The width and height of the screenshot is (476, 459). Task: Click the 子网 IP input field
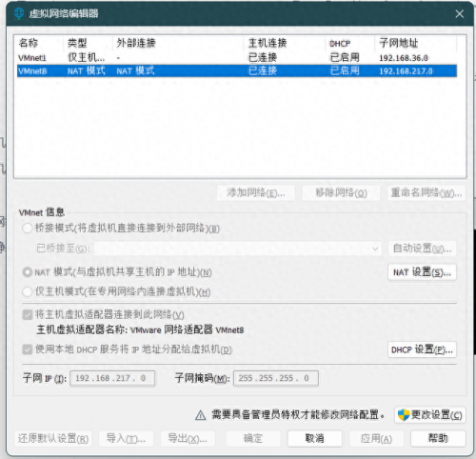click(x=112, y=378)
